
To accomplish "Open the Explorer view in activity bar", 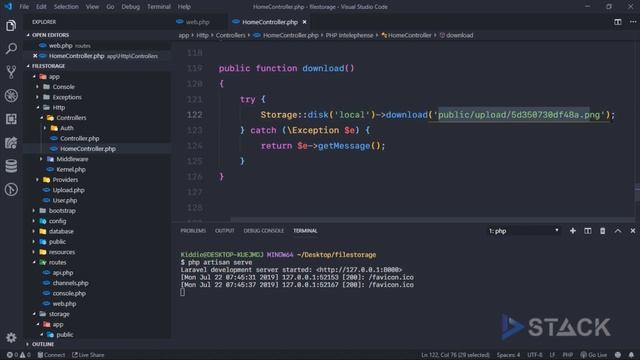I will click(x=11, y=26).
